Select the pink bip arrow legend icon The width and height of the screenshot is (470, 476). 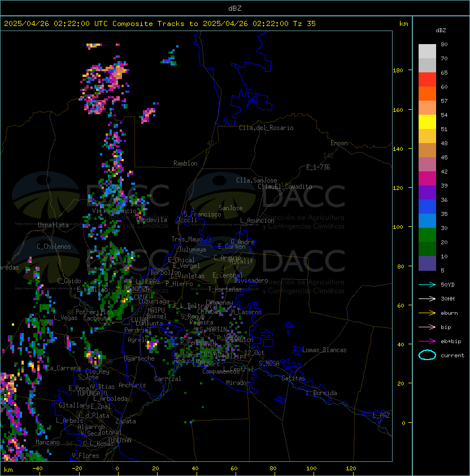pos(427,327)
